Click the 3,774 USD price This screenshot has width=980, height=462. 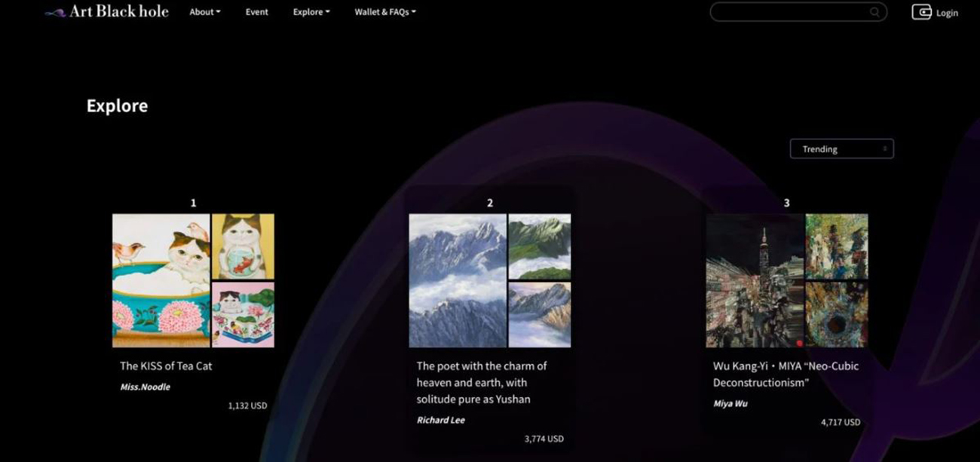[x=544, y=439]
